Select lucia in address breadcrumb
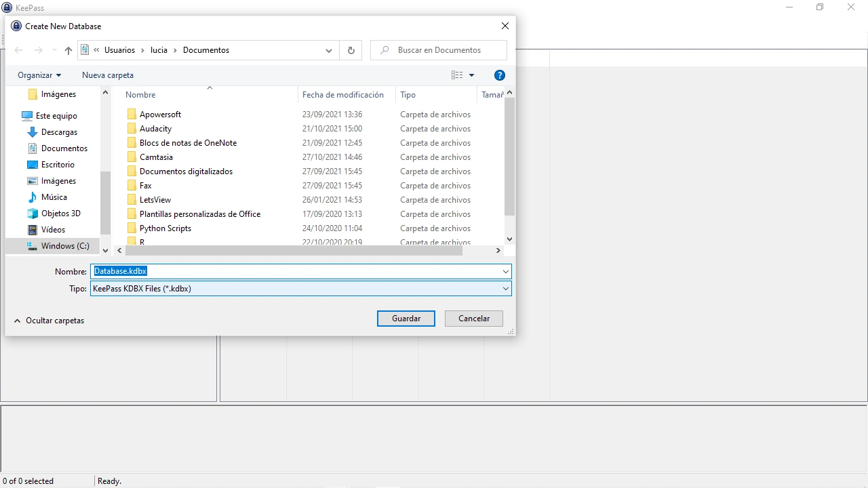 (x=159, y=50)
